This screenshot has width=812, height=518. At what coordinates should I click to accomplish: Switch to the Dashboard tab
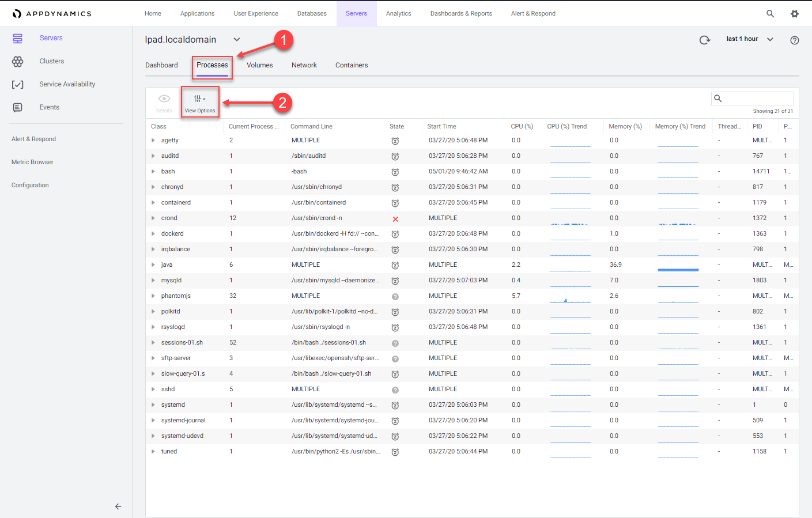[x=161, y=66]
